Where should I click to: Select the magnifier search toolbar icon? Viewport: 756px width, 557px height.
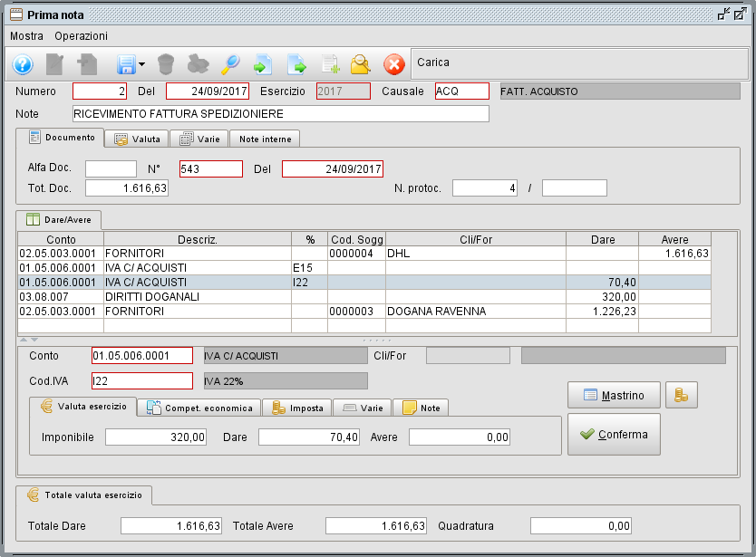231,64
